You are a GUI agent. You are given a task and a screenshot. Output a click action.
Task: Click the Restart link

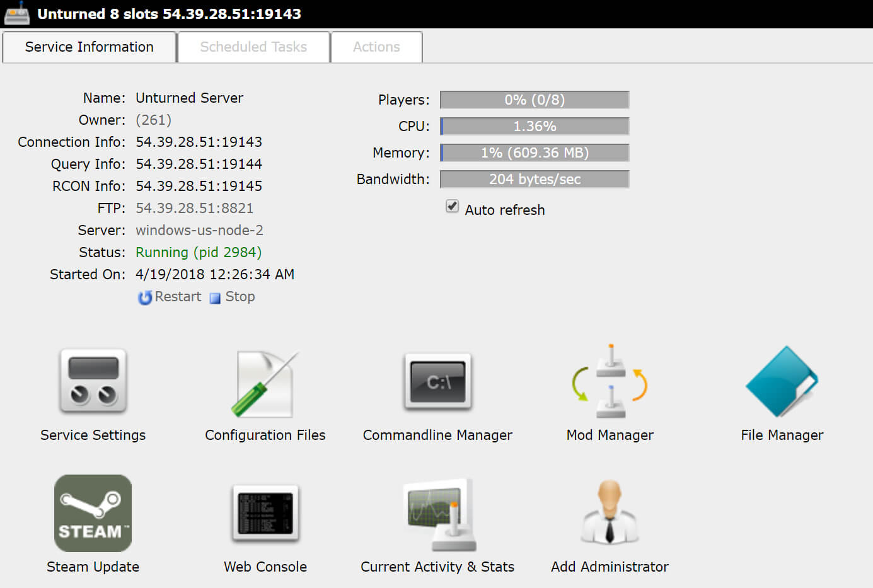[x=178, y=297]
